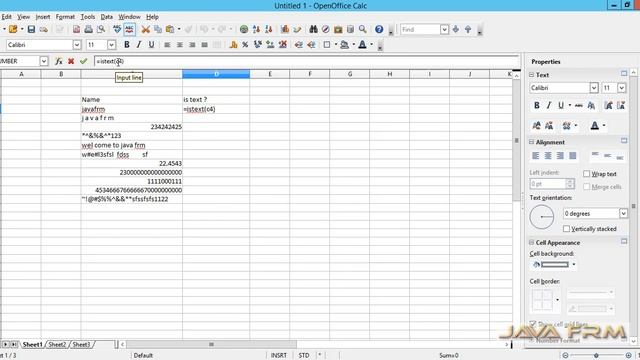This screenshot has height=360, width=640.
Task: Find previous arrow in Find toolbar
Action: click(x=468, y=29)
